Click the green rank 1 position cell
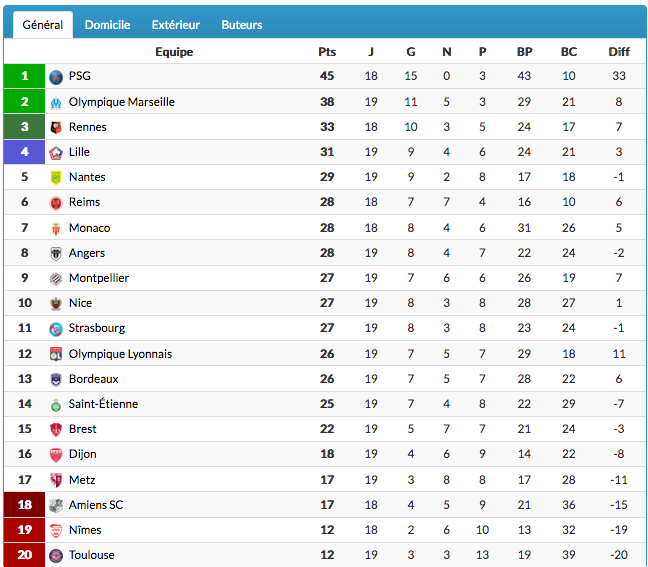Screen dimensions: 648x567 (24, 76)
